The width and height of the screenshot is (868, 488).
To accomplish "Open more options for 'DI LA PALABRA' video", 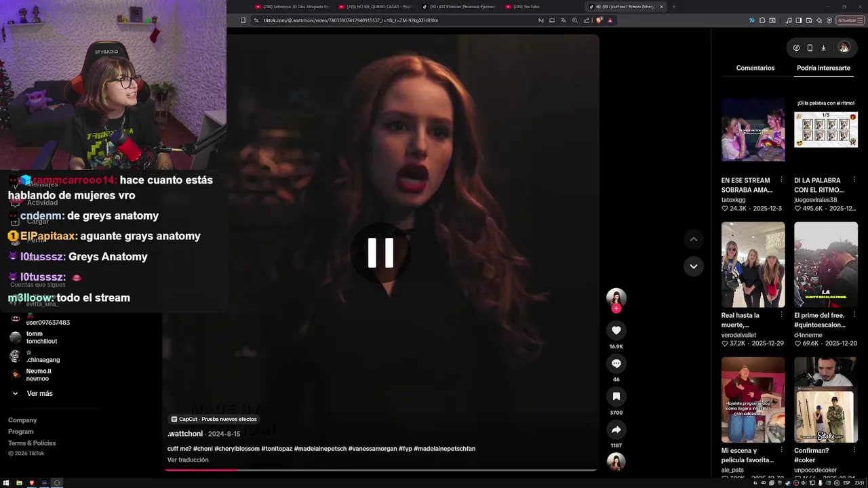I will [854, 180].
